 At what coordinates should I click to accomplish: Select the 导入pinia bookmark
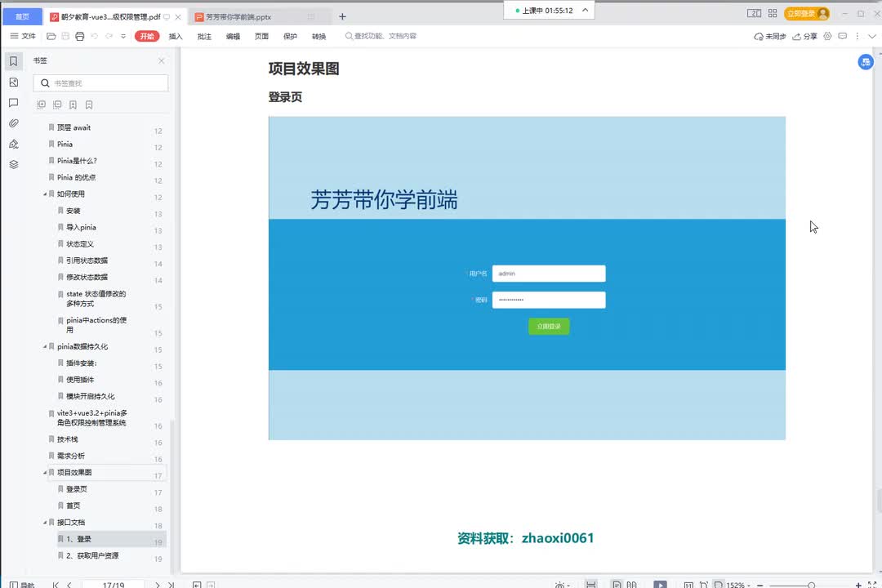click(81, 227)
